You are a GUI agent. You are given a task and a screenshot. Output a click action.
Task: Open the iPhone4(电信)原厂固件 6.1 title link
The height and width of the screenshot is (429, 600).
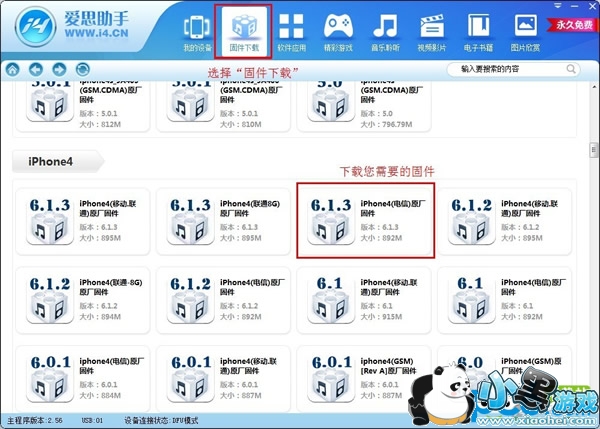point(533,287)
